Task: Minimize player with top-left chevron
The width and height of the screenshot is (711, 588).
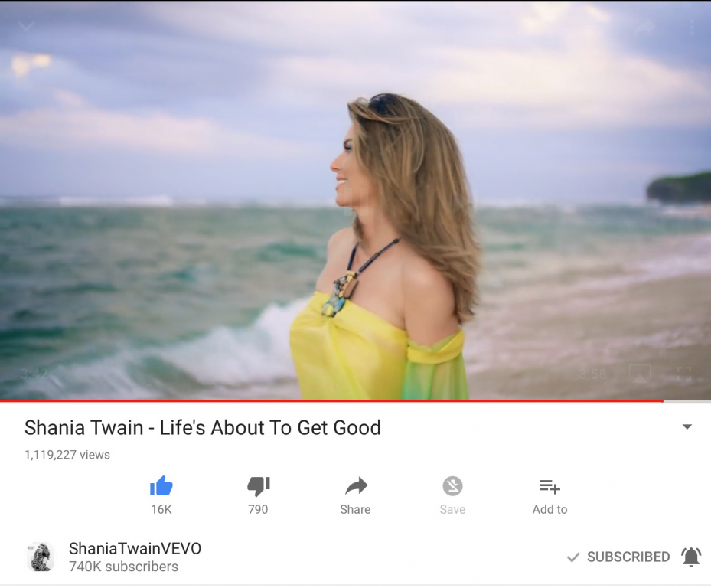Action: click(x=26, y=27)
